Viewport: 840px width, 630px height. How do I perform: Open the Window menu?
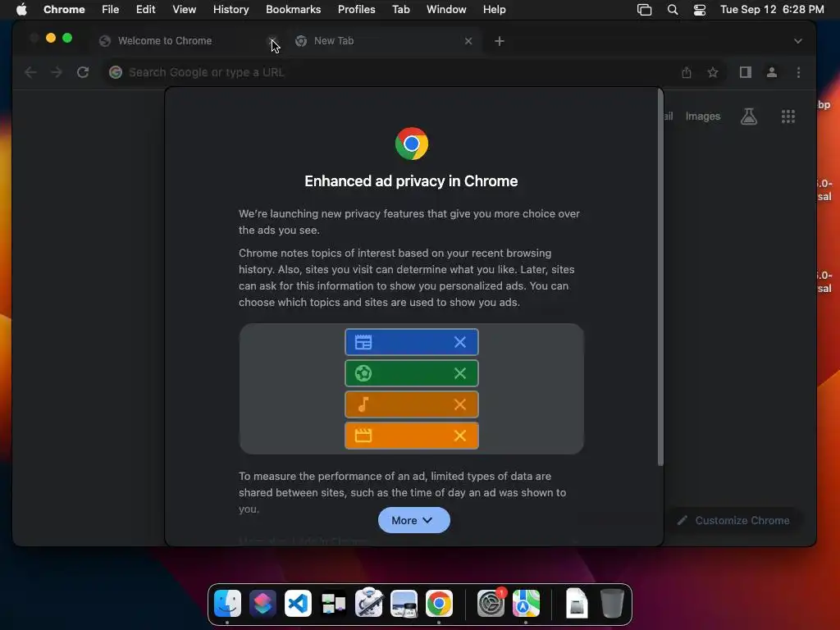coord(446,10)
